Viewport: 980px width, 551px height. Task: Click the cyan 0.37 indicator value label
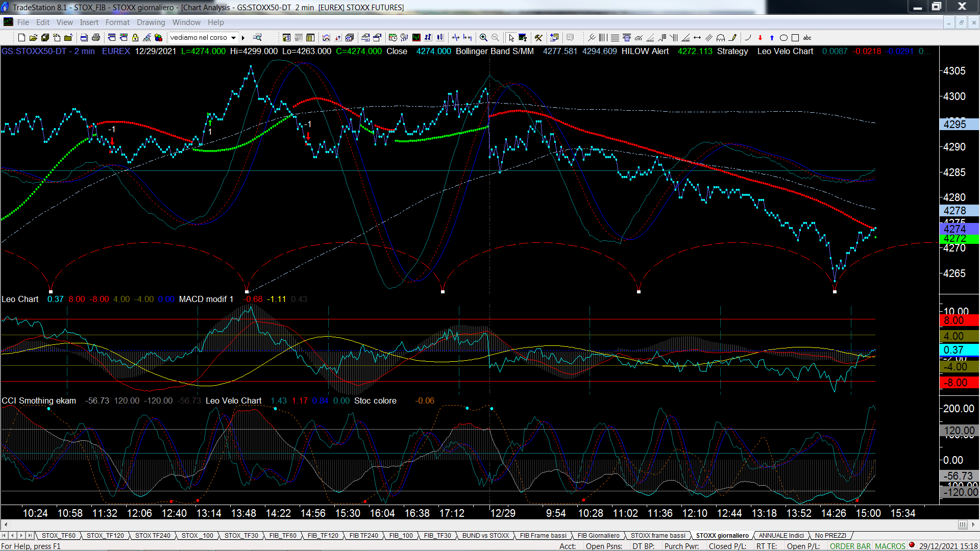pos(959,350)
